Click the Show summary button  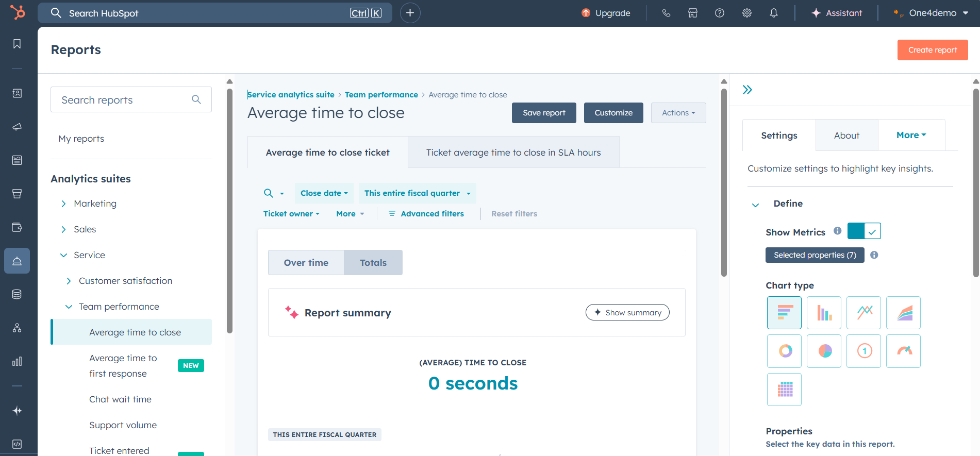click(627, 312)
